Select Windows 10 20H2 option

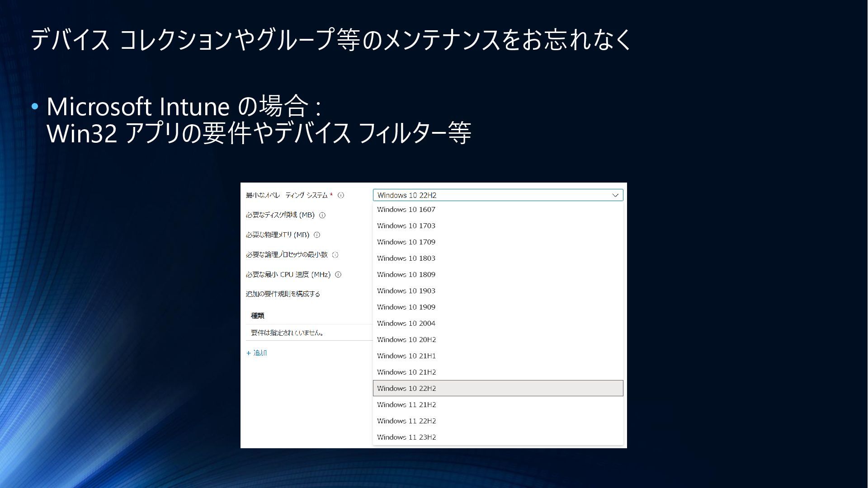coord(498,340)
